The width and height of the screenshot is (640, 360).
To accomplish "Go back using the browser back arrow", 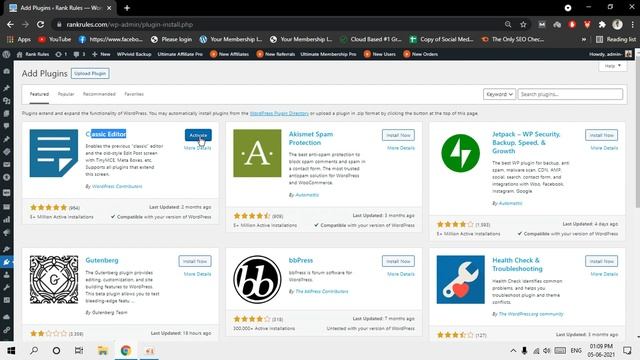I will coord(10,24).
